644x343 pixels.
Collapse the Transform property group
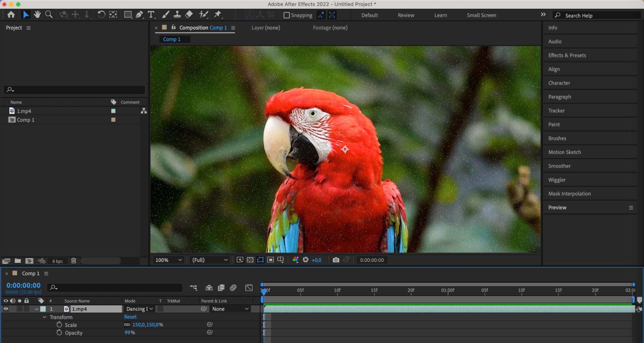pos(44,317)
